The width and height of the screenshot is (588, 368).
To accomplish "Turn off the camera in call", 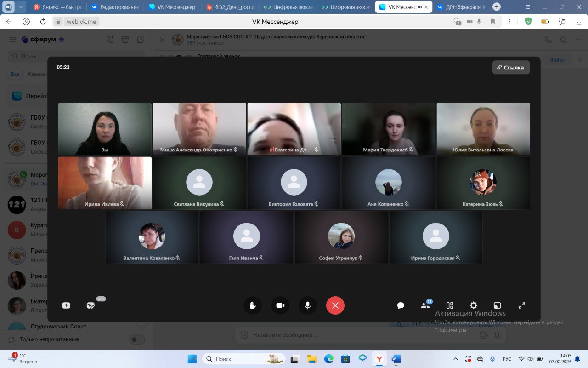I will pyautogui.click(x=280, y=305).
